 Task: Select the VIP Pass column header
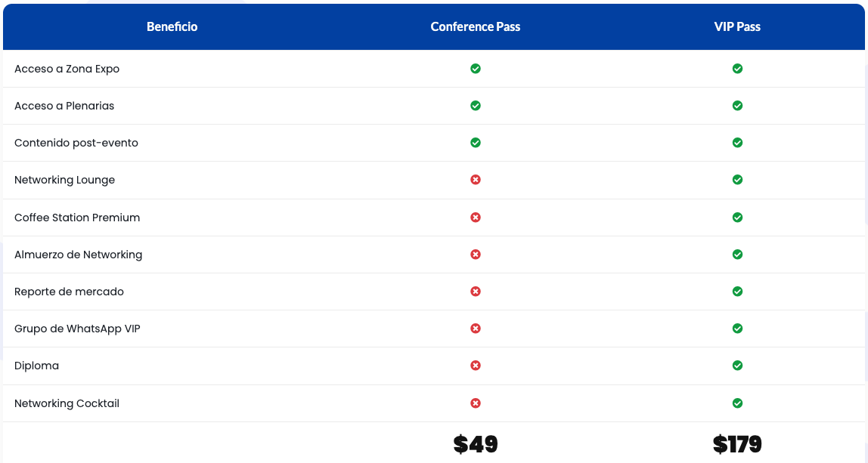[737, 26]
